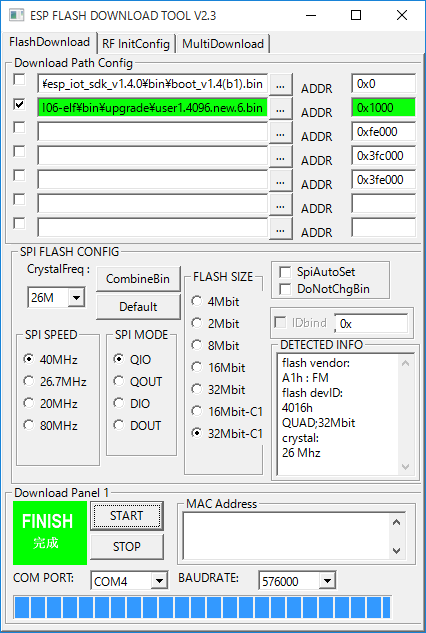
Task: Switch to the FlashDownload tab
Action: point(49,42)
